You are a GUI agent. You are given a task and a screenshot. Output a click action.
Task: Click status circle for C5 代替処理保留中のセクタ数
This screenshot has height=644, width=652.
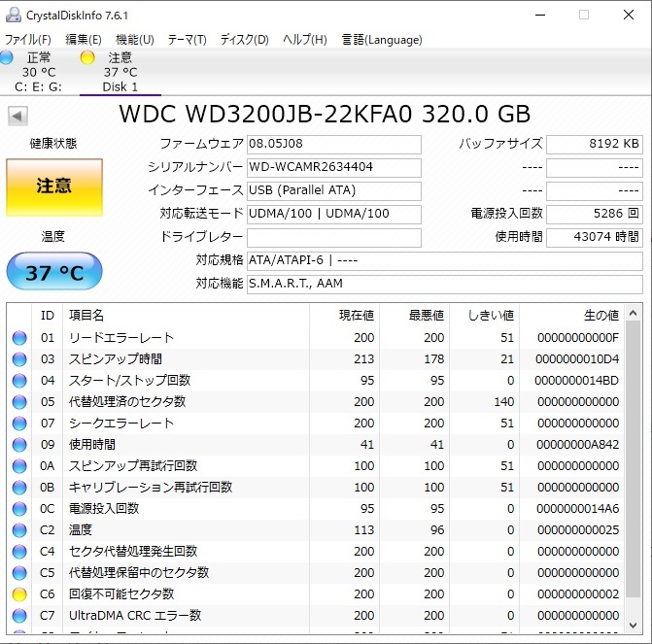pos(19,573)
